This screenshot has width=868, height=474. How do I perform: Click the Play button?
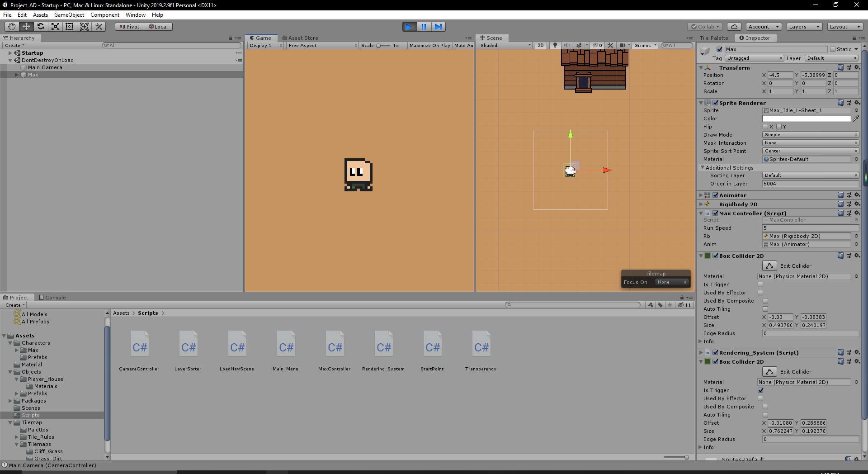coord(409,27)
